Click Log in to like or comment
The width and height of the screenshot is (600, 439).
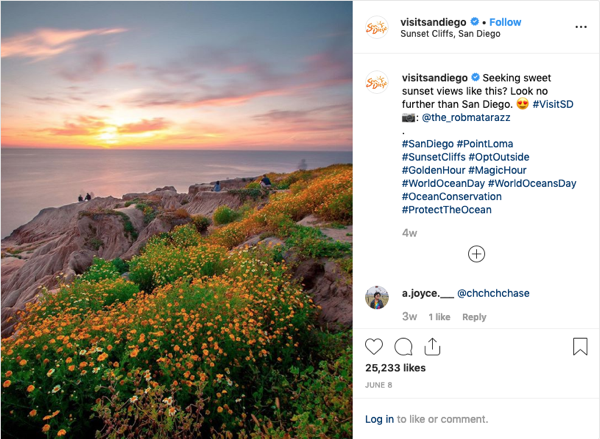pyautogui.click(x=379, y=419)
